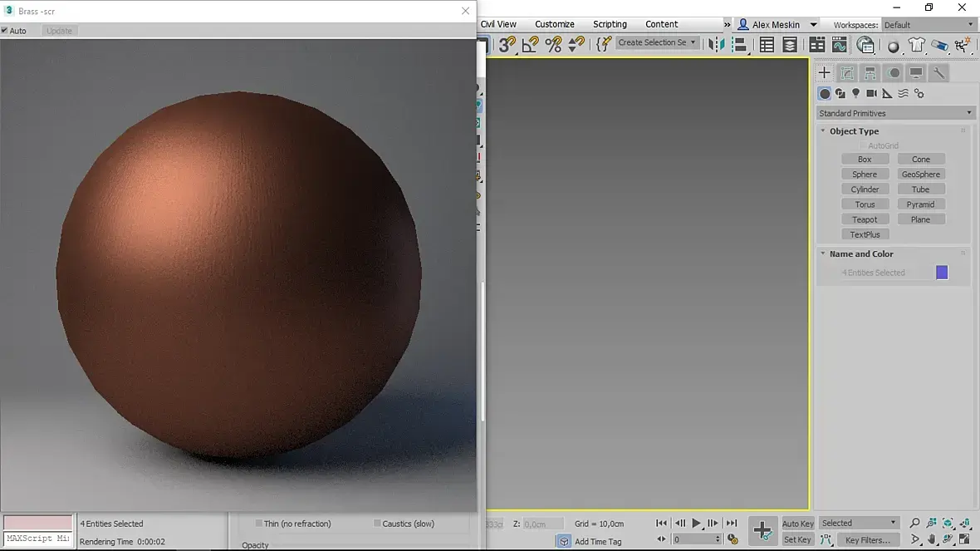Toggle the Caustics (slow) checkbox
Viewport: 980px width, 551px height.
point(377,524)
